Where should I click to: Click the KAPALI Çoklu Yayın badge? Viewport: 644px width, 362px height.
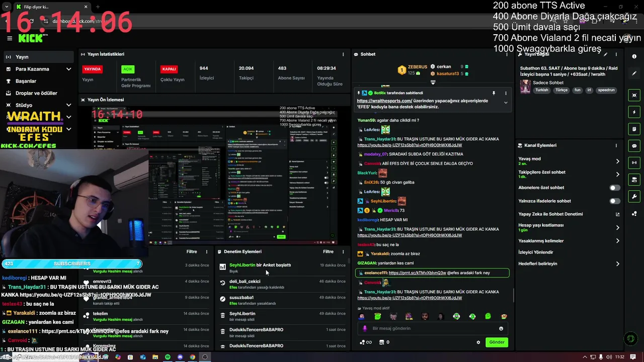(x=169, y=69)
